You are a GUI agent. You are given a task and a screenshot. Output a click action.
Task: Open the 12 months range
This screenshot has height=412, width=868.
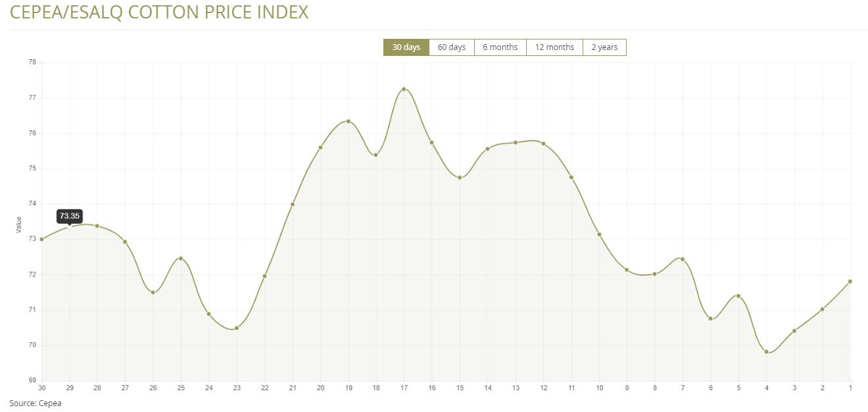point(554,47)
